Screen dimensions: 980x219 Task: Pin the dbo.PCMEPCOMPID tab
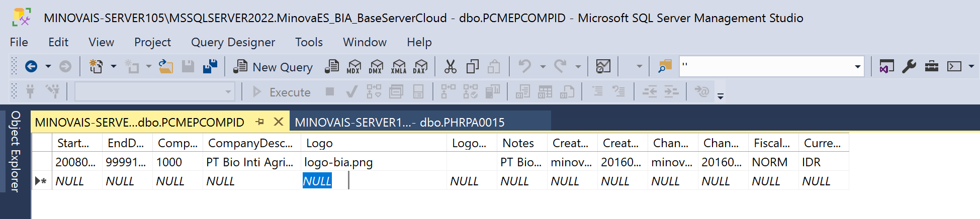click(x=259, y=122)
